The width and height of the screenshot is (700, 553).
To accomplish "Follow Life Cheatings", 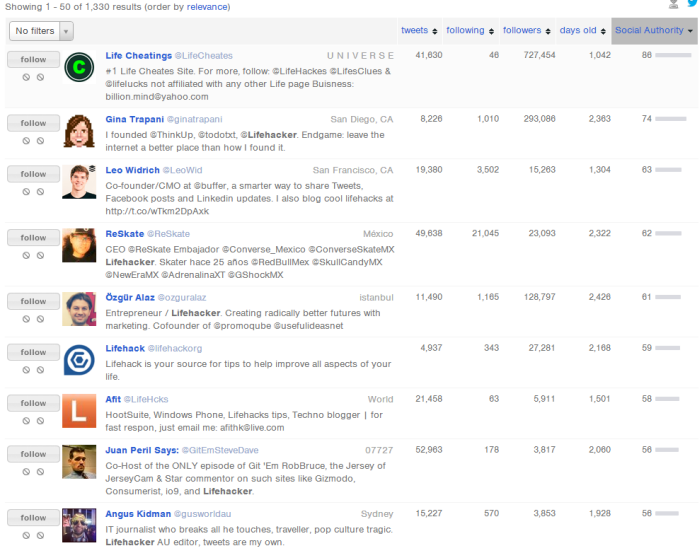I will (33, 59).
